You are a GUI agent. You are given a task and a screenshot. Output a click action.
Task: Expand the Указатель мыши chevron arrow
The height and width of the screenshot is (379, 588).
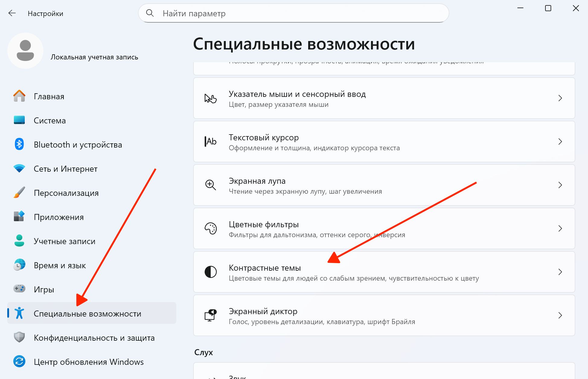click(x=560, y=98)
